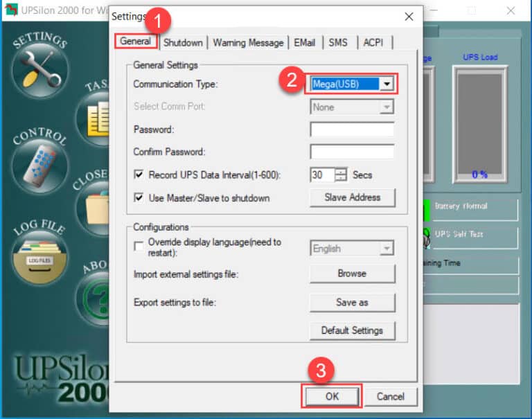
Task: Click the 'Communication Type:' label
Action: coord(175,84)
